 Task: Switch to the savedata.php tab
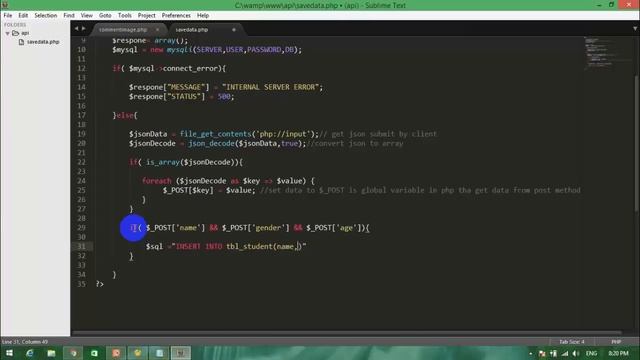point(191,30)
